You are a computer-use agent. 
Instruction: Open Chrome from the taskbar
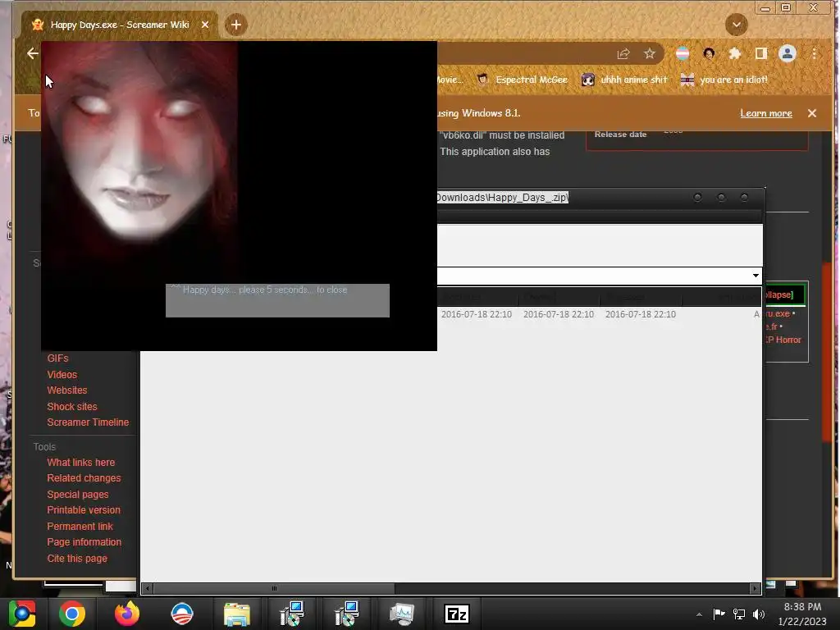pos(72,614)
